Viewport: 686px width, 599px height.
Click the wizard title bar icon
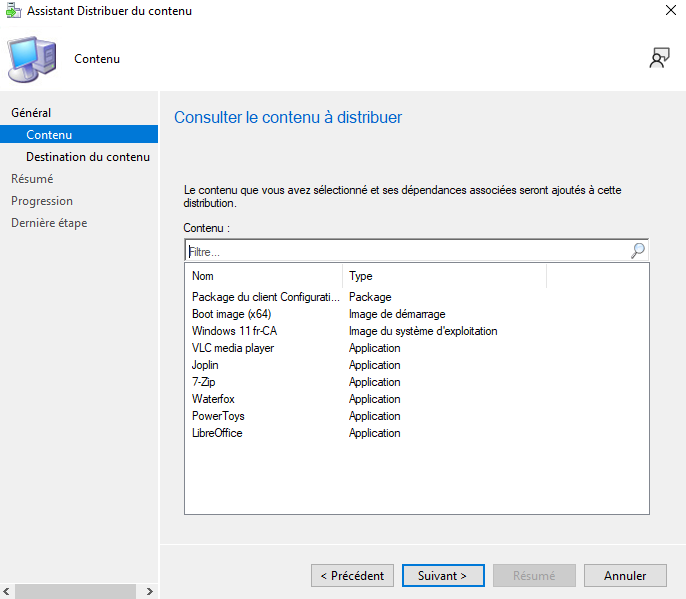(13, 11)
